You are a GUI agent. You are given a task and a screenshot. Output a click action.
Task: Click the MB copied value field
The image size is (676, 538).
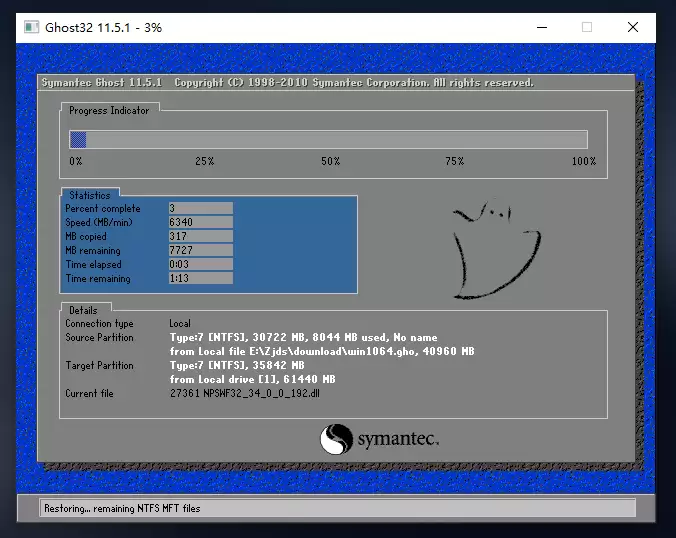[x=200, y=236]
